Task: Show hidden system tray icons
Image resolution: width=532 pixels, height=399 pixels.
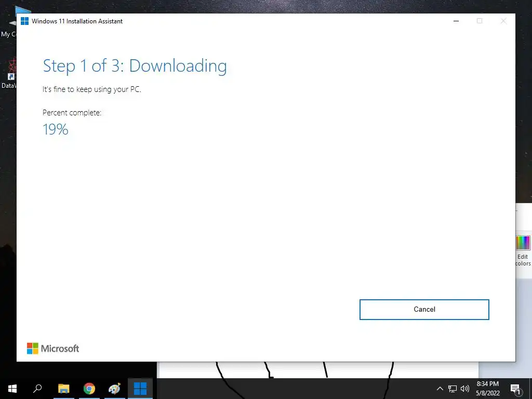Action: click(x=440, y=389)
